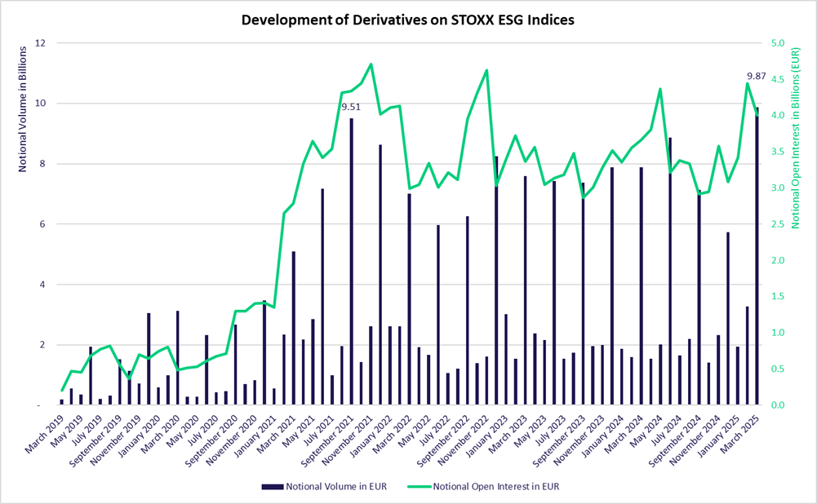817x504 pixels.
Task: Select the tall bar under the 9.51 label
Action: point(351,261)
